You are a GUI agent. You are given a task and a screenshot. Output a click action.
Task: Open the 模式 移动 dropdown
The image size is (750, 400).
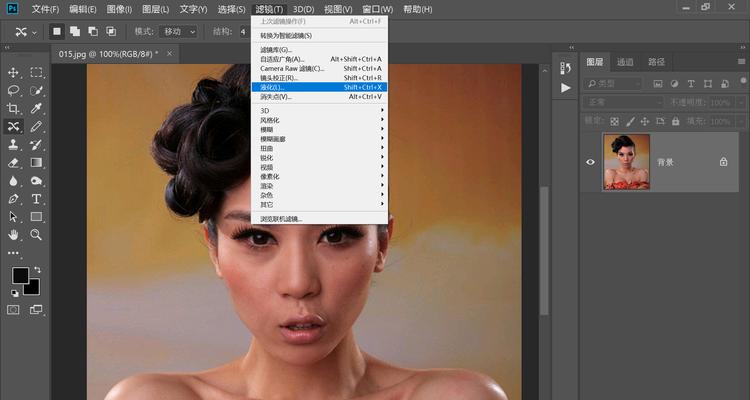[178, 32]
